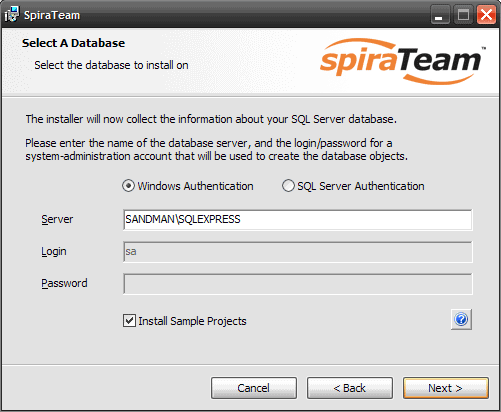Open help via the blue question-mark icon
This screenshot has width=501, height=412.
tap(461, 320)
